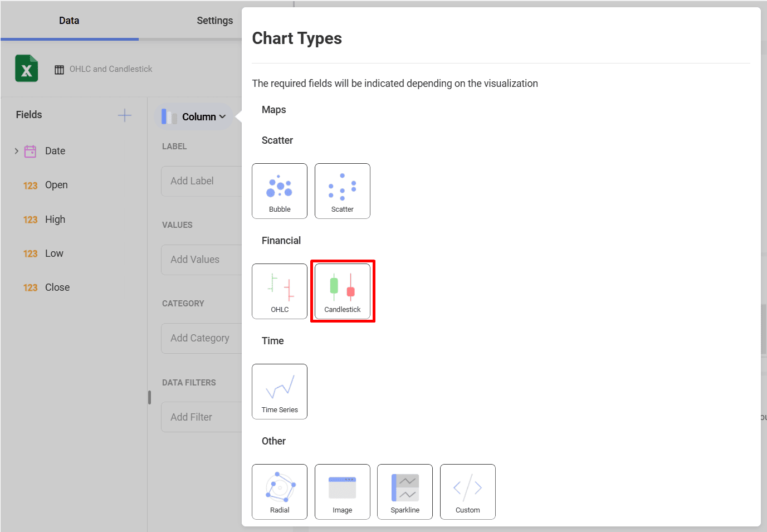Click the Maps section heading
Screen dimensions: 767x532
[274, 110]
